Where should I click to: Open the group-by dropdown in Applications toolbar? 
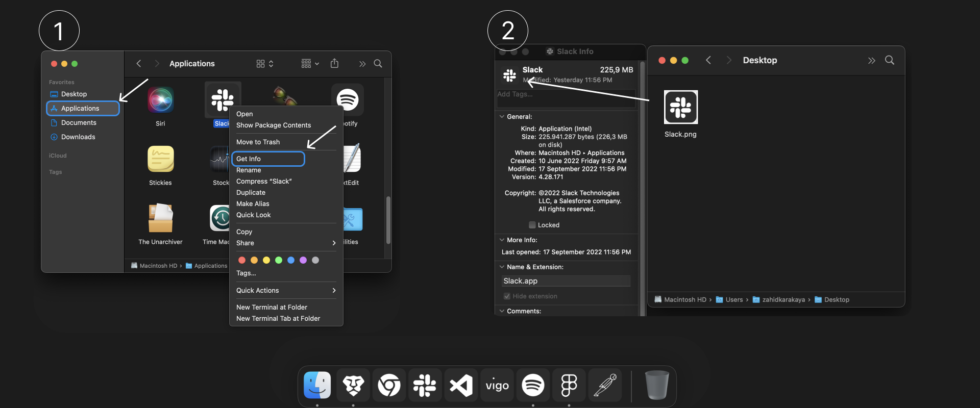coord(310,63)
